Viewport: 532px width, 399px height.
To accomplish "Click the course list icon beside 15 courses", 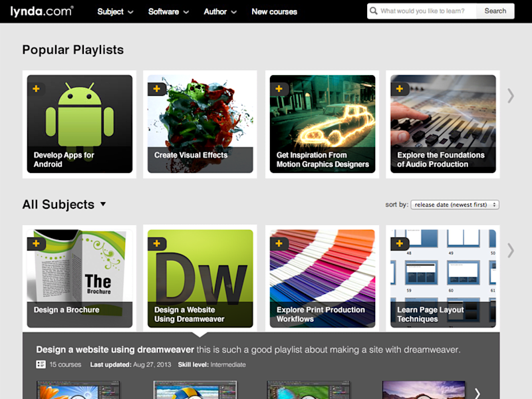I will tap(41, 364).
